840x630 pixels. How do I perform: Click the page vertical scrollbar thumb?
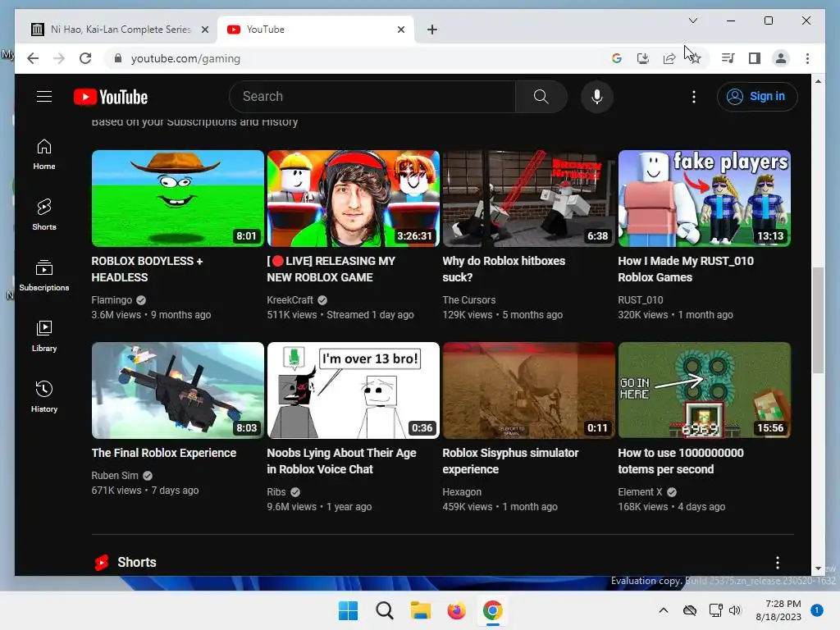tap(818, 320)
